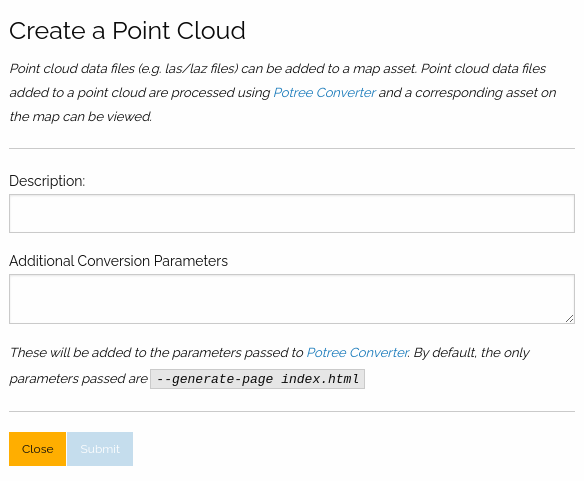Click the divider line above Close button
The height and width of the screenshot is (481, 584).
pyautogui.click(x=292, y=411)
